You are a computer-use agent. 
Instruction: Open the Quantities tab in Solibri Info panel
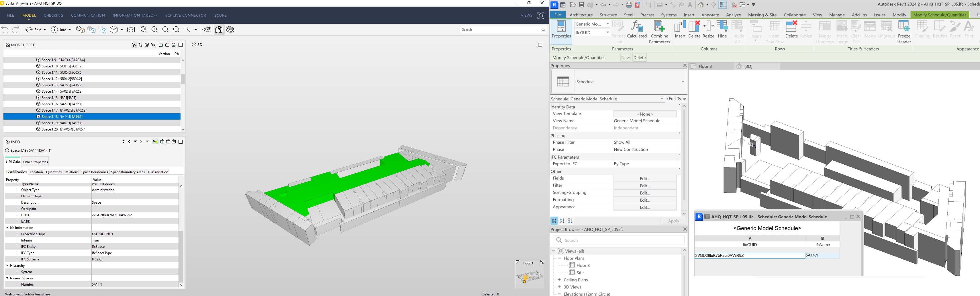54,172
